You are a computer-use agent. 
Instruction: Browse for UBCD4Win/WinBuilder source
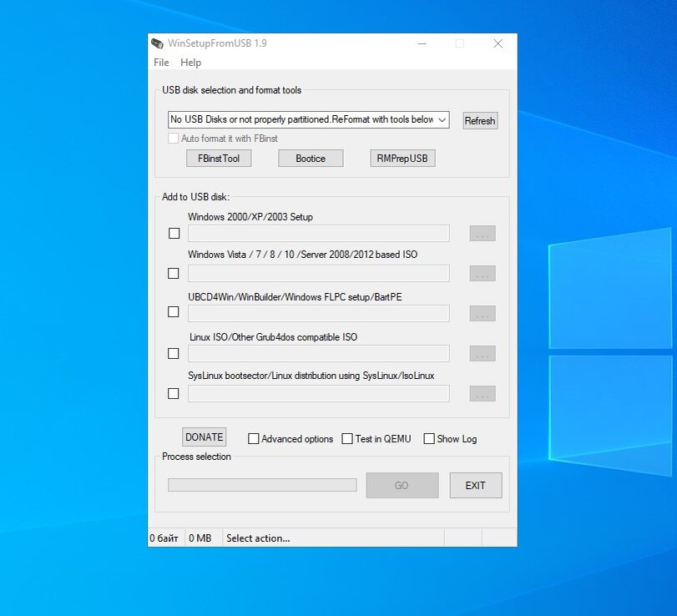pos(482,314)
